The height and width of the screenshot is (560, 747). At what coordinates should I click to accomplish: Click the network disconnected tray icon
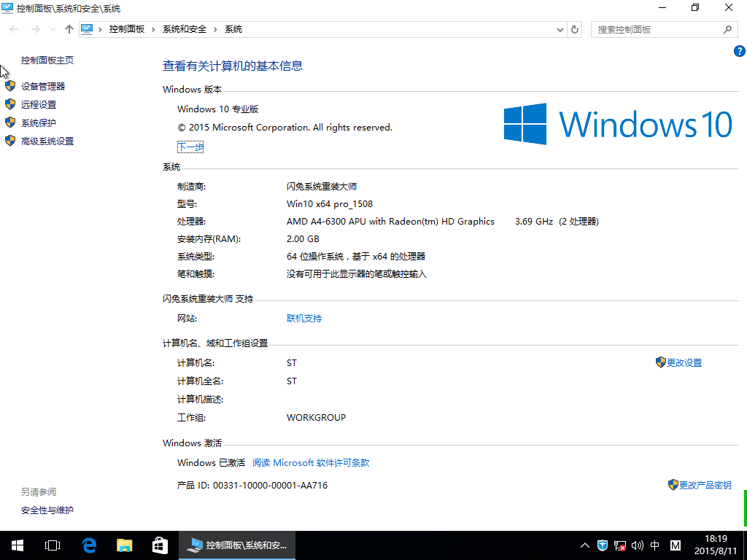pyautogui.click(x=620, y=545)
